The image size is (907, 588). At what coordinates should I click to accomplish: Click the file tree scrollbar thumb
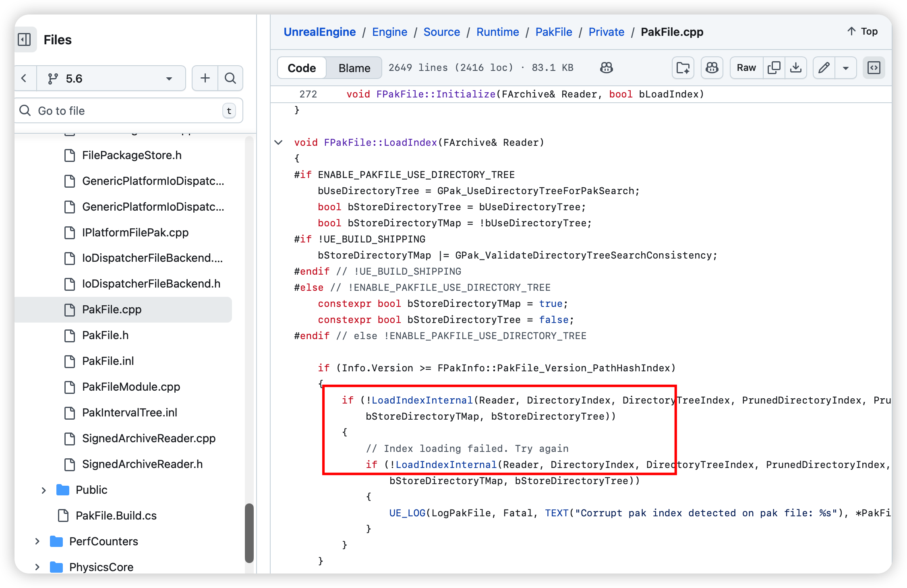coord(249,532)
